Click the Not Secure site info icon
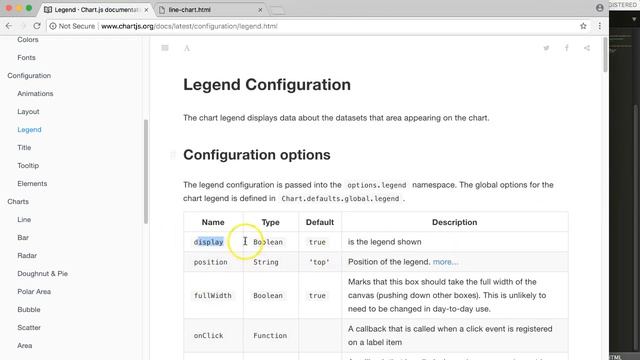This screenshot has height=360, width=640. (53, 26)
